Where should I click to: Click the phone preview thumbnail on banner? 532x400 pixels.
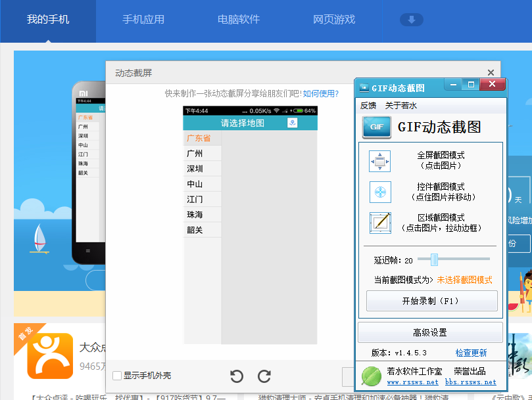point(89,173)
